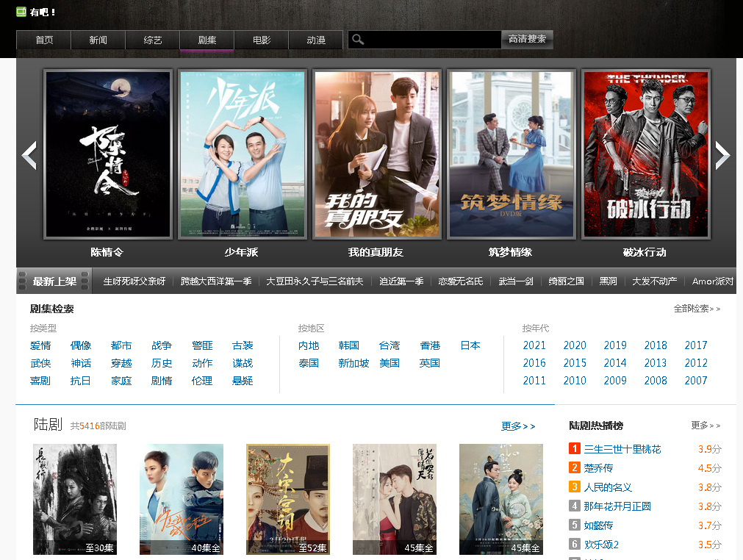Open ranked item 欢乐颂2
Viewport: 743px width, 560px height.
pyautogui.click(x=601, y=545)
